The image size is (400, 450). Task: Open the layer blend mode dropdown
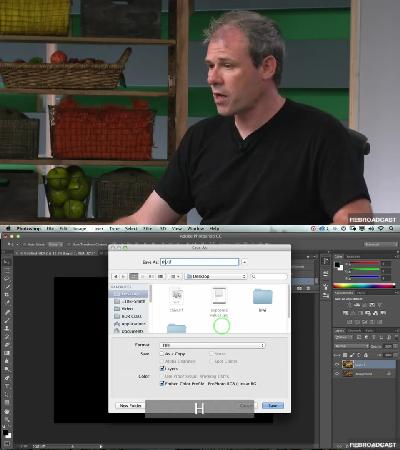point(351,347)
